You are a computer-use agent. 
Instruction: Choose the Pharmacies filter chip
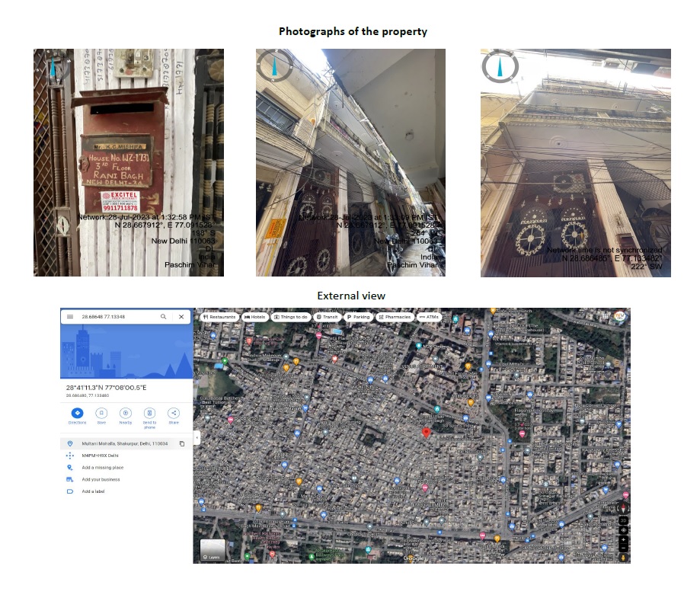(395, 316)
